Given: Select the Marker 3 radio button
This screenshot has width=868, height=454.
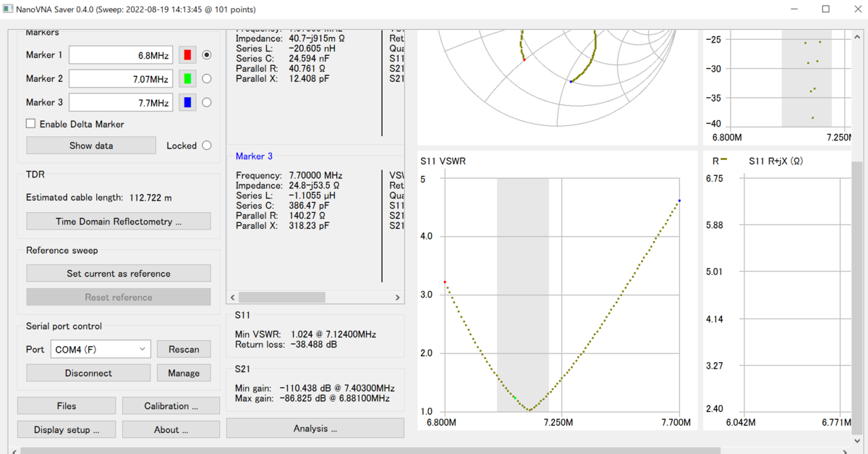Looking at the screenshot, I should pos(207,103).
